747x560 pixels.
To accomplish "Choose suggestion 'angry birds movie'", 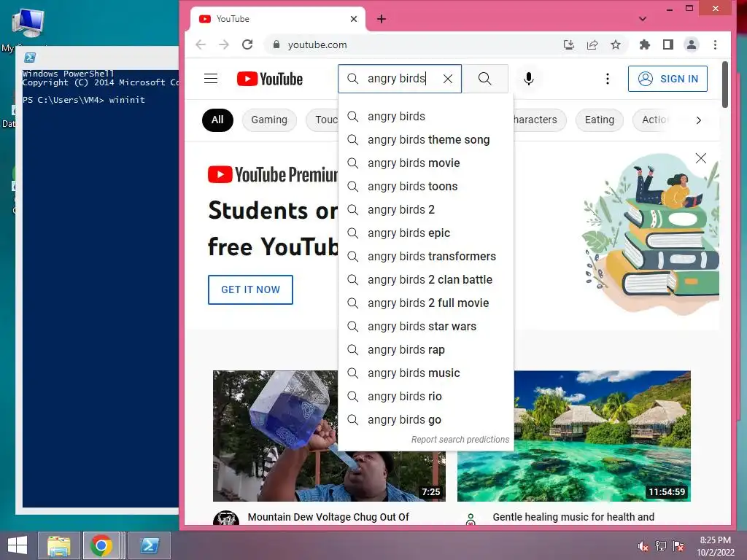I will click(x=426, y=163).
